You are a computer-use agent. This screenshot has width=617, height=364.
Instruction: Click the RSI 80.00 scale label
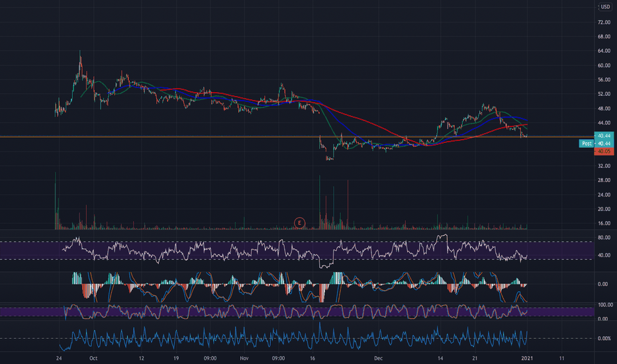click(604, 238)
